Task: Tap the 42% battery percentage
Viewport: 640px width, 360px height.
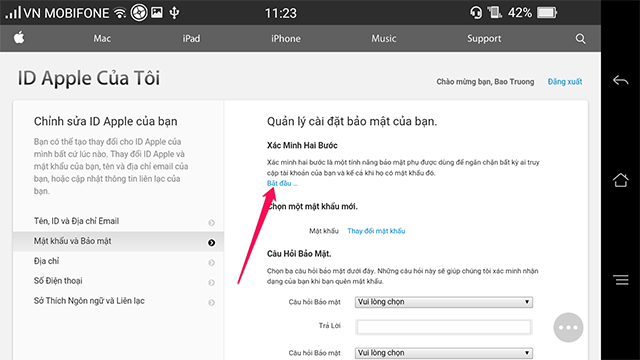Action: [x=520, y=13]
